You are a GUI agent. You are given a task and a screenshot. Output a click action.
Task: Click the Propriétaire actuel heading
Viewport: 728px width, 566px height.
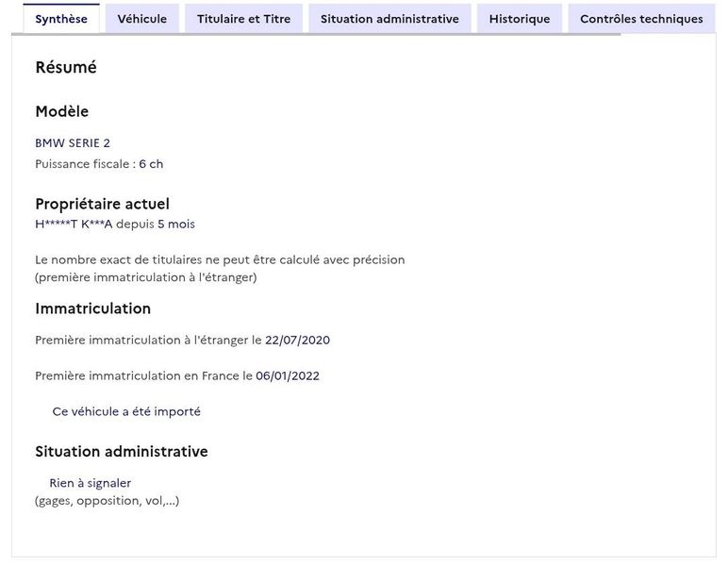(102, 204)
